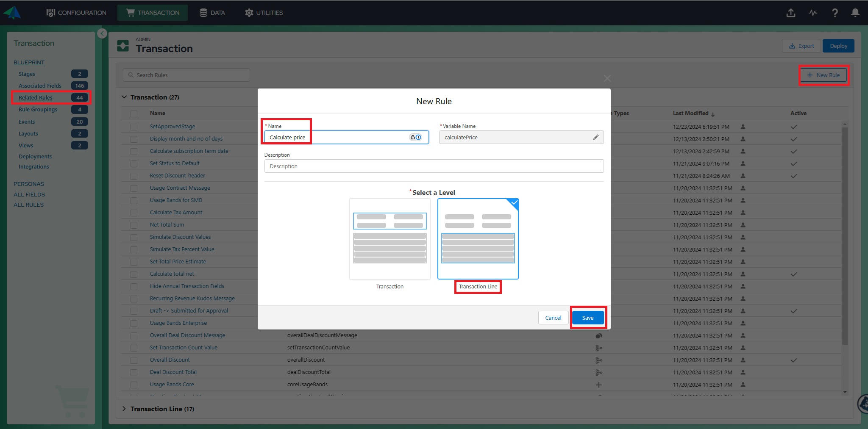Open the help question mark icon

835,13
